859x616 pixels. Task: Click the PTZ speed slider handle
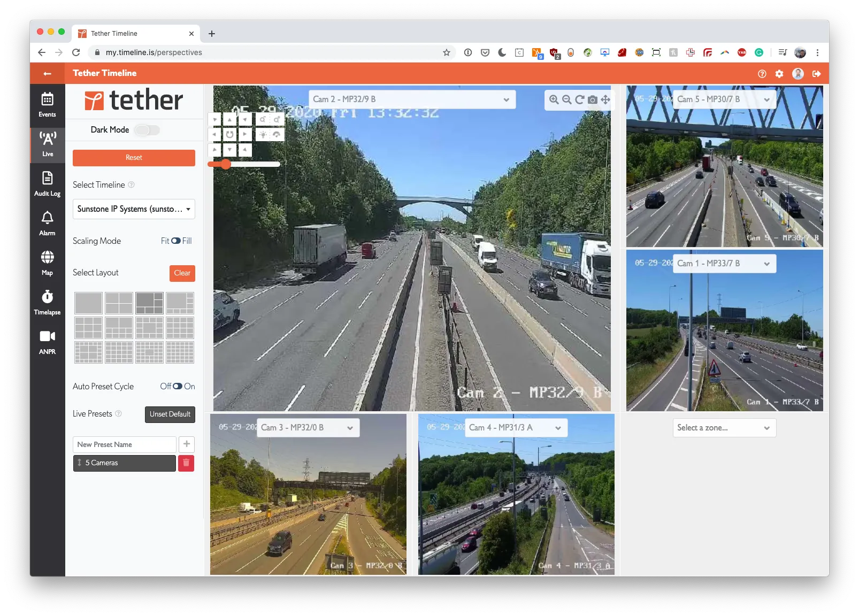click(226, 164)
